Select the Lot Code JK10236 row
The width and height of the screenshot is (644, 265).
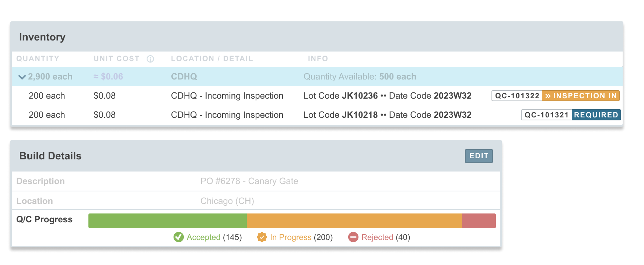click(x=317, y=96)
